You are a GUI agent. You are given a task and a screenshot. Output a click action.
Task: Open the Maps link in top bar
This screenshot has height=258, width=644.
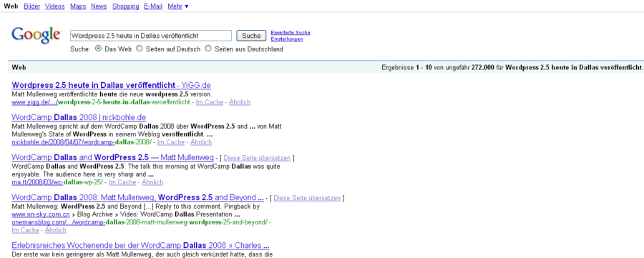click(x=78, y=6)
